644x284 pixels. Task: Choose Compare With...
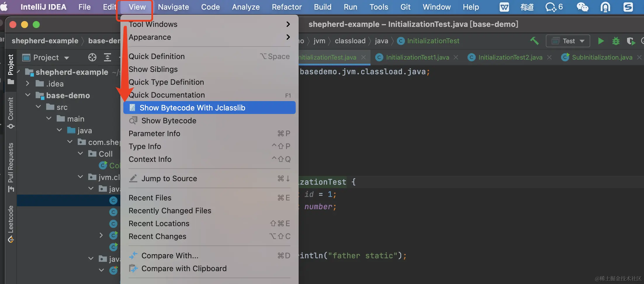(209, 256)
